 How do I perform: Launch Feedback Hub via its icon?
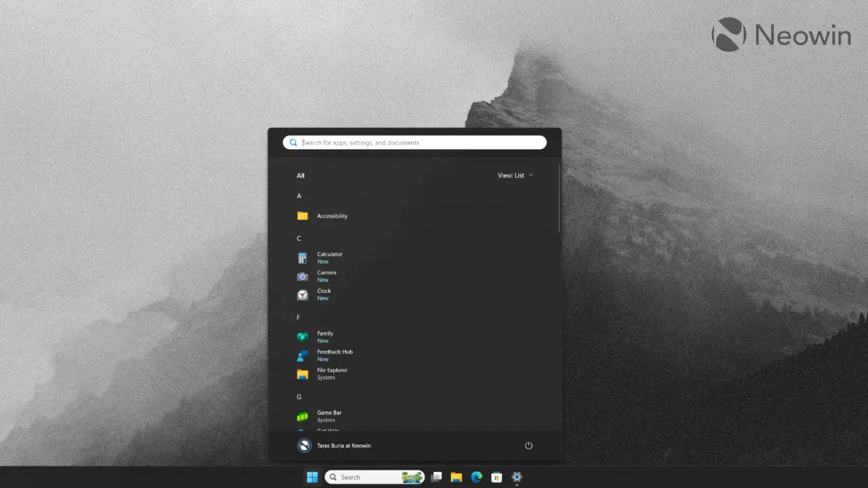(x=302, y=355)
